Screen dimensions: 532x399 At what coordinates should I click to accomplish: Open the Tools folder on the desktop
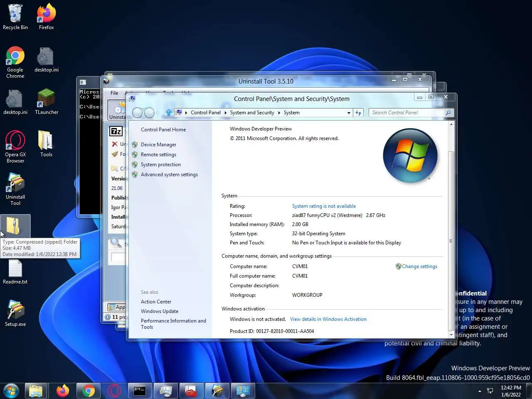tap(46, 144)
